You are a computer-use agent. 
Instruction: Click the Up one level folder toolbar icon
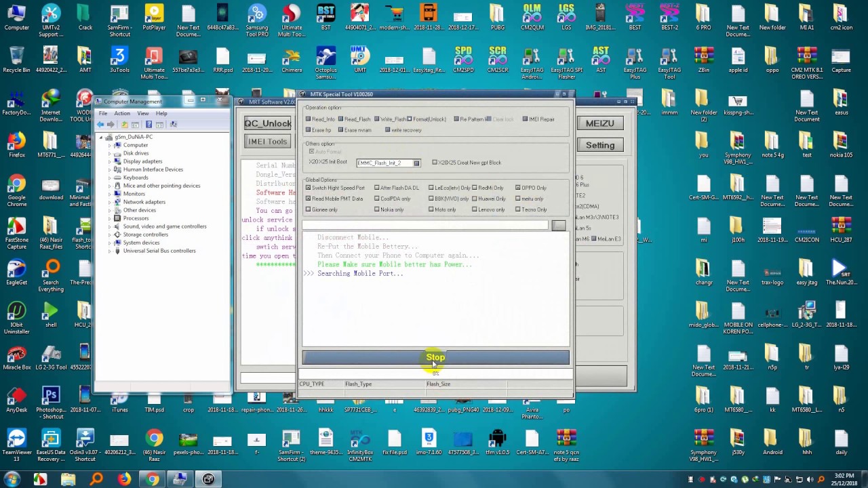(x=124, y=125)
